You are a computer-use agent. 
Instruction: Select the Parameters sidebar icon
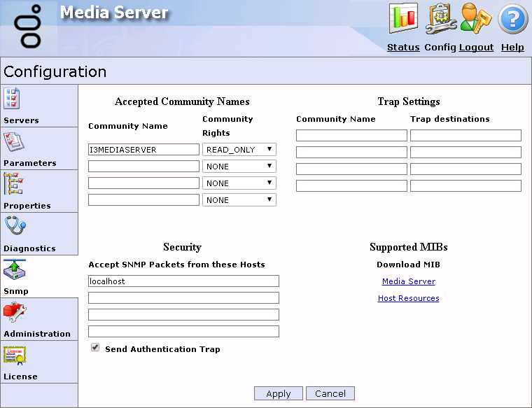click(x=14, y=142)
